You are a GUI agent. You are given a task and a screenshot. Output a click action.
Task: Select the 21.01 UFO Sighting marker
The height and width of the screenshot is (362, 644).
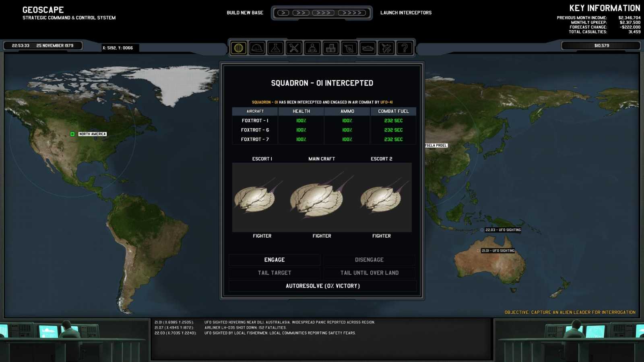click(478, 251)
